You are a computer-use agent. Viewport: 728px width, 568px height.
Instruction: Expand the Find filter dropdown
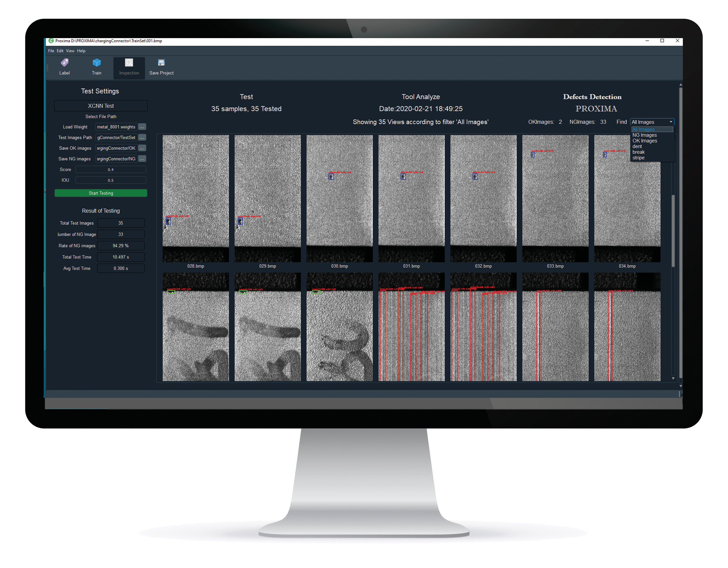click(x=652, y=122)
